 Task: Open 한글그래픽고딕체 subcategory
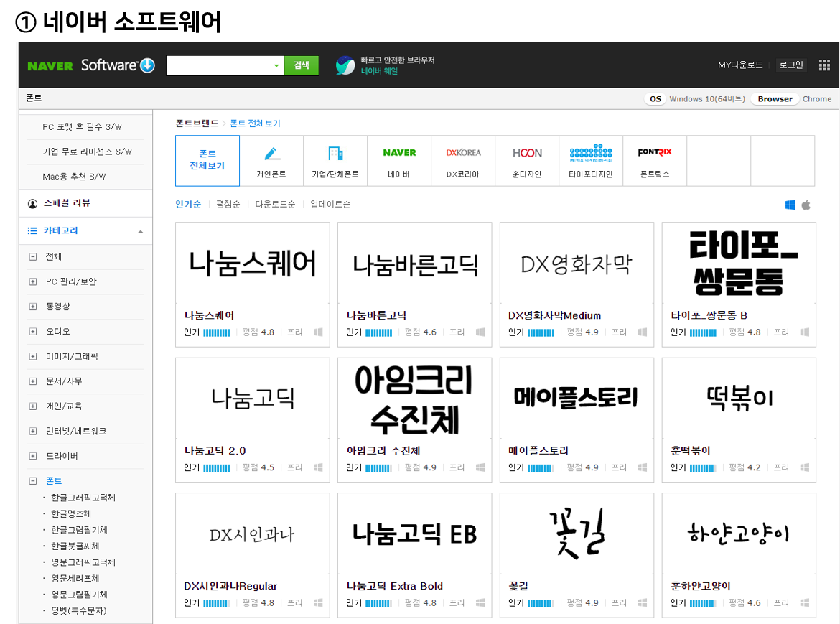coord(83,498)
